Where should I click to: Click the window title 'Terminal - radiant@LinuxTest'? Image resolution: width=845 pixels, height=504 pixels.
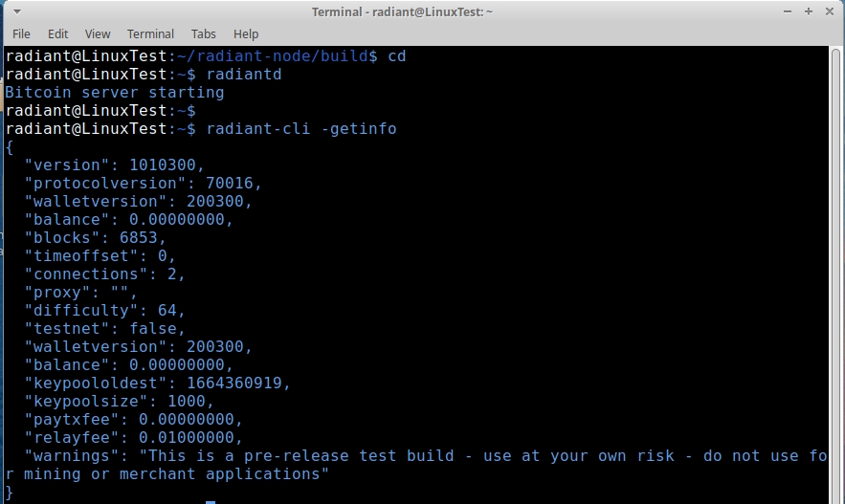402,11
